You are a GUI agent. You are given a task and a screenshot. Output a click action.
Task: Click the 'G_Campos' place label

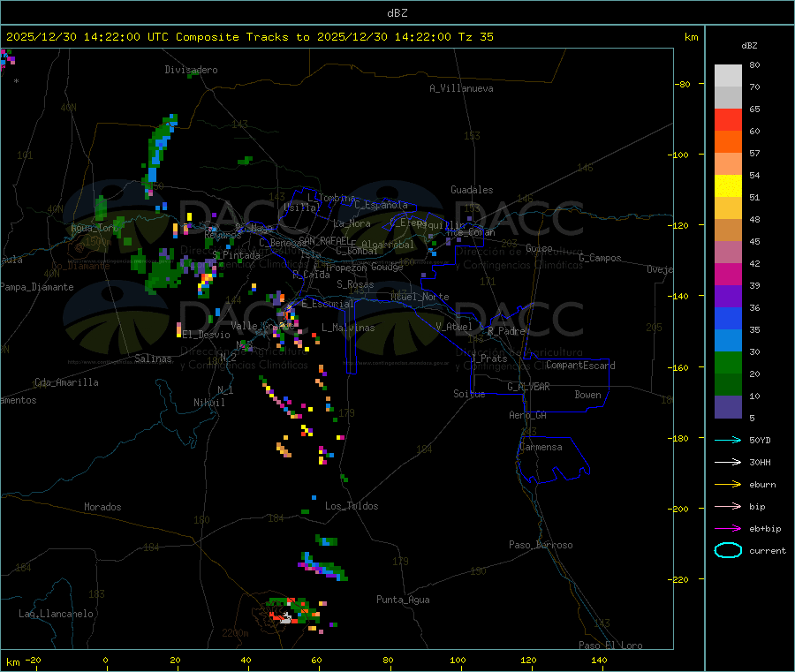(x=600, y=258)
